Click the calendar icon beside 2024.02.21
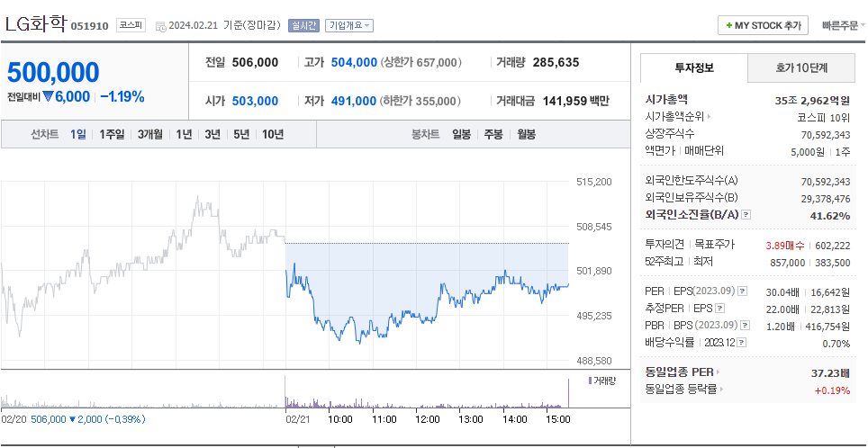This screenshot has height=448, width=868. coord(160,26)
